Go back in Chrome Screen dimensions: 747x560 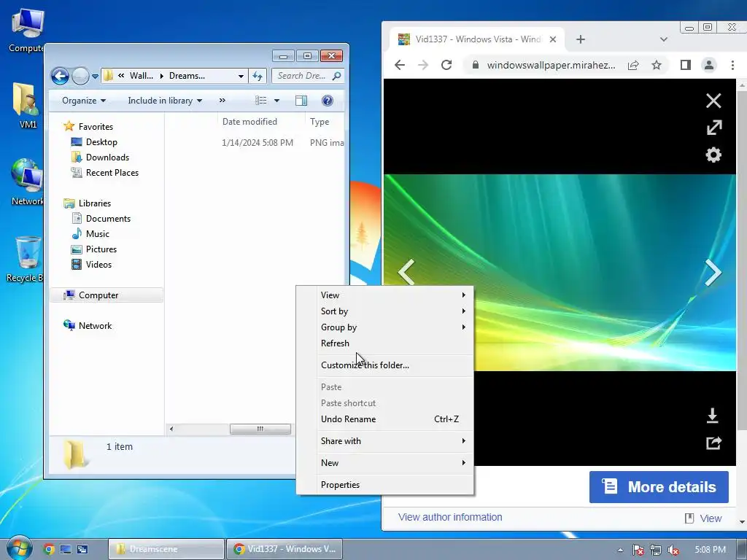click(400, 65)
